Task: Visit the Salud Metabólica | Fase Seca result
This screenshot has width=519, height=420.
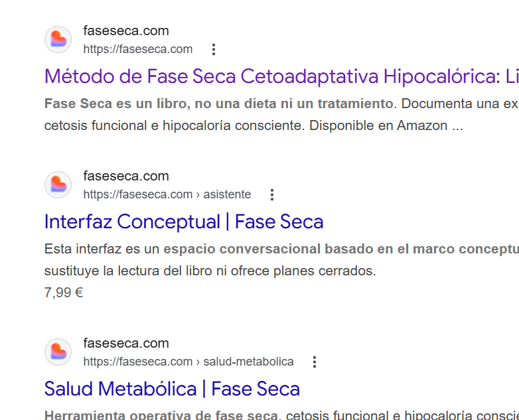Action: point(172,389)
